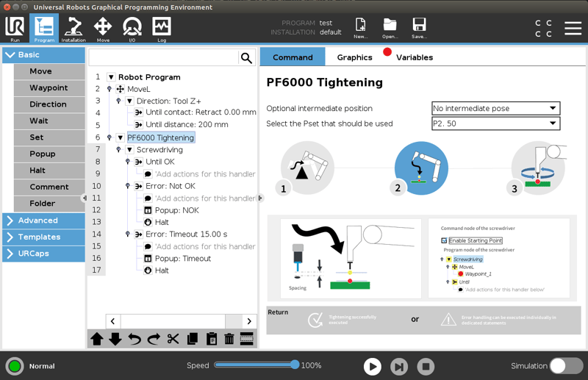Viewport: 588px width, 380px height.
Task: Click the program tree scroll left arrow
Action: 113,321
